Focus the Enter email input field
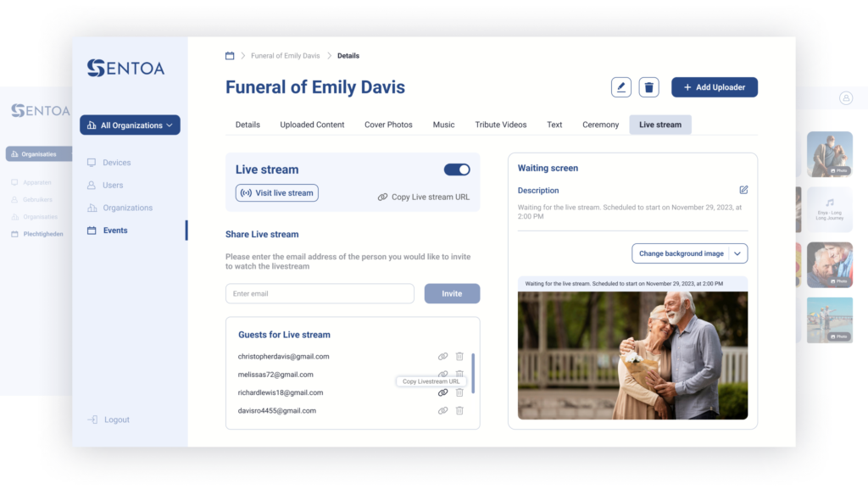 320,294
